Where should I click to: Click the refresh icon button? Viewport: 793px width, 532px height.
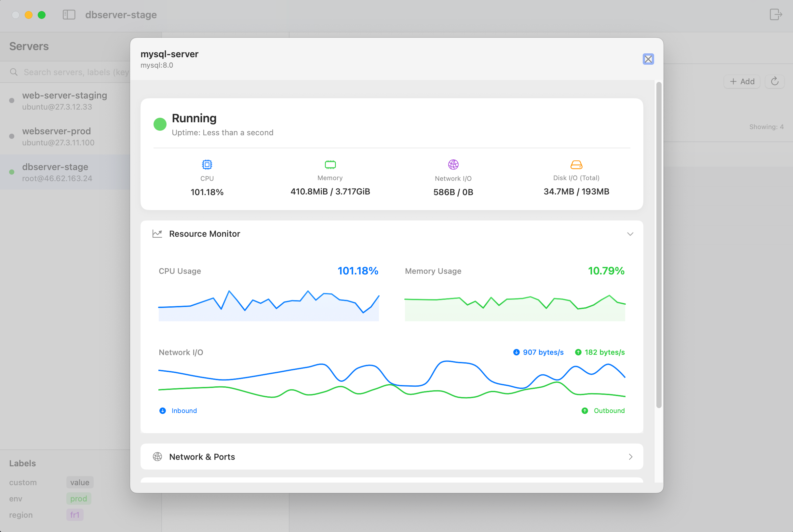point(775,81)
